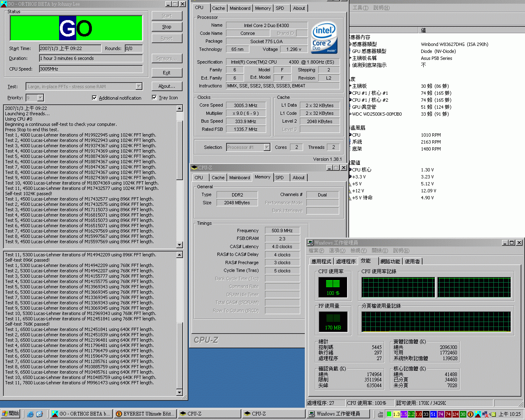Switch to EVEREST Ultimate Edition taskbar button
Image resolution: width=525 pixels, height=420 pixels.
point(145,414)
